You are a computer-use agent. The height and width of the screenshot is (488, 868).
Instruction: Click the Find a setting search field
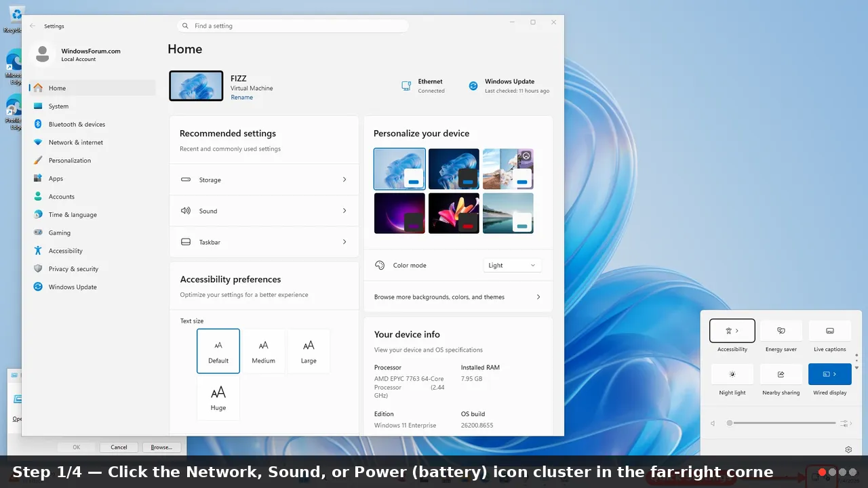(x=292, y=26)
